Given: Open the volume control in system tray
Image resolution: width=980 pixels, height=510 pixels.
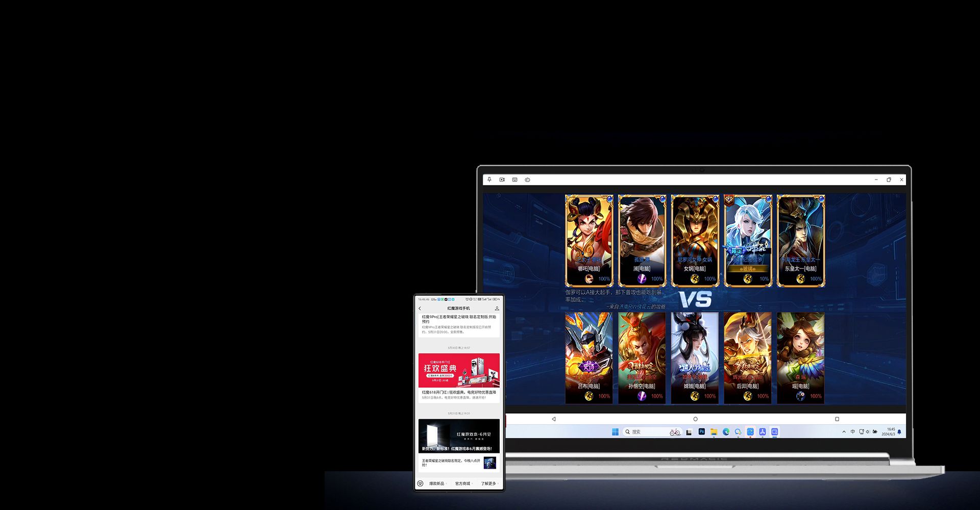Looking at the screenshot, I should [x=868, y=432].
